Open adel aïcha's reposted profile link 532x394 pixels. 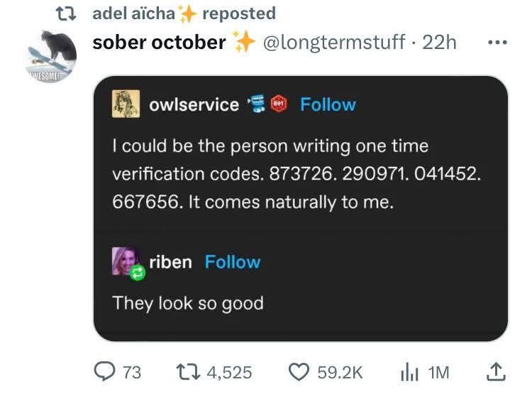133,13
